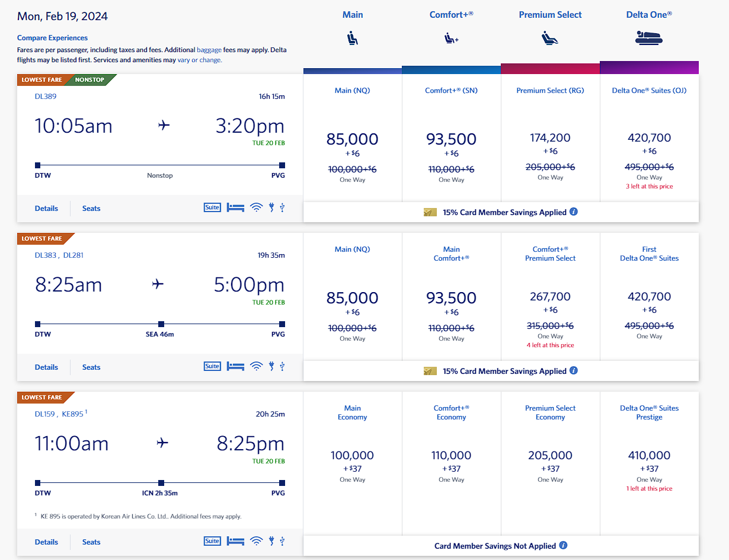Open Details for flight DL389

tap(46, 208)
